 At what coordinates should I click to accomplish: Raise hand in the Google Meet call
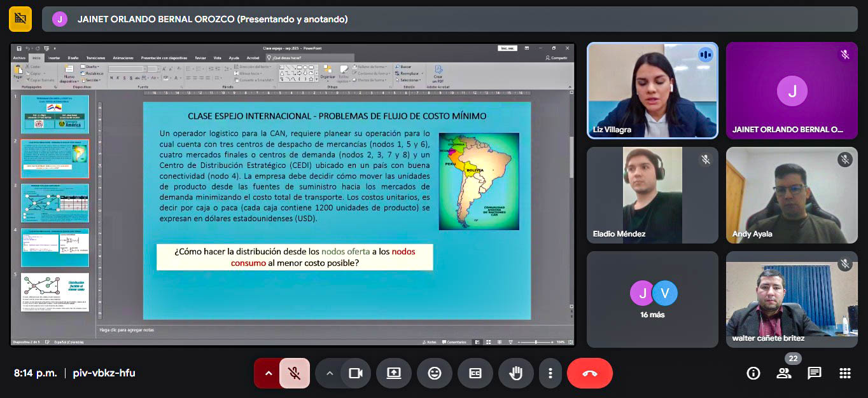tap(516, 373)
